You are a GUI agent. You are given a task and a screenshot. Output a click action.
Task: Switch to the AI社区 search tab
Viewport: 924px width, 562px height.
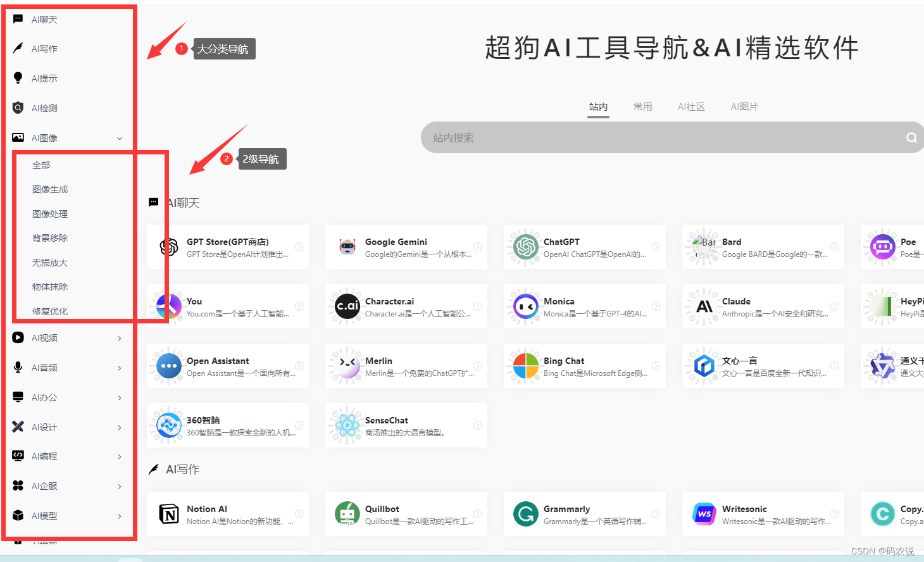[x=691, y=107]
